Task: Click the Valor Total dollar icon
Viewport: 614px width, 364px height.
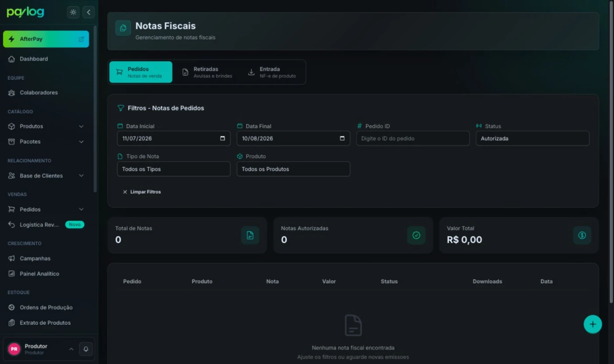Action: (582, 235)
